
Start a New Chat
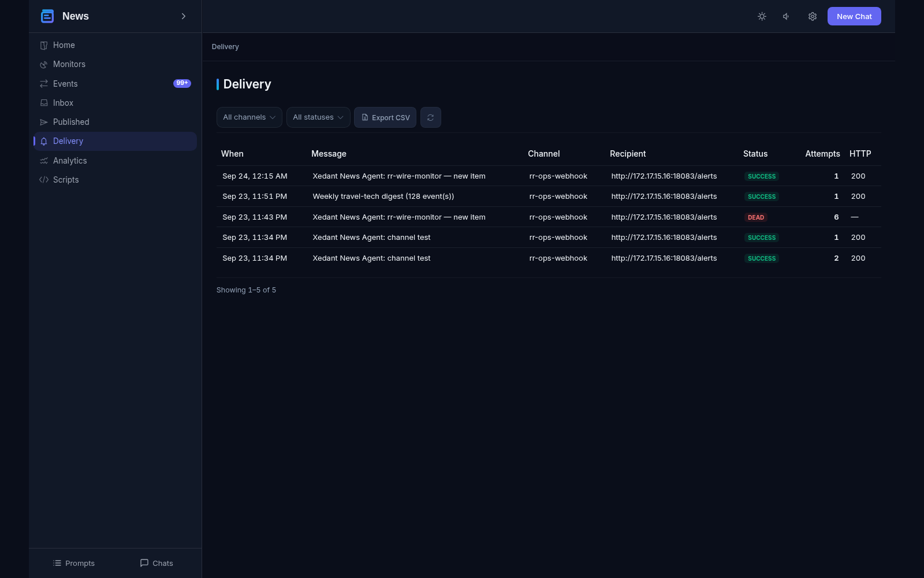coord(854,16)
